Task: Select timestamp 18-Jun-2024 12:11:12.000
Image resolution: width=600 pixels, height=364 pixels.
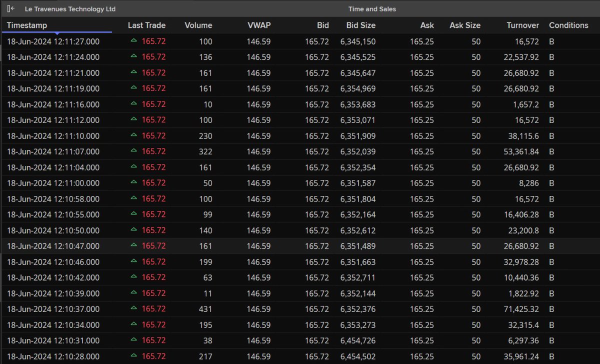Action: tap(53, 120)
